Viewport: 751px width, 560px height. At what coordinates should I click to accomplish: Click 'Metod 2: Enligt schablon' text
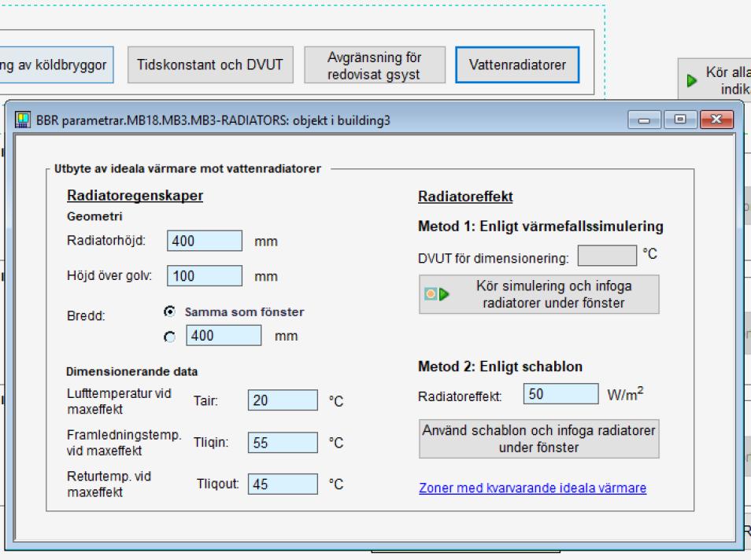(500, 367)
